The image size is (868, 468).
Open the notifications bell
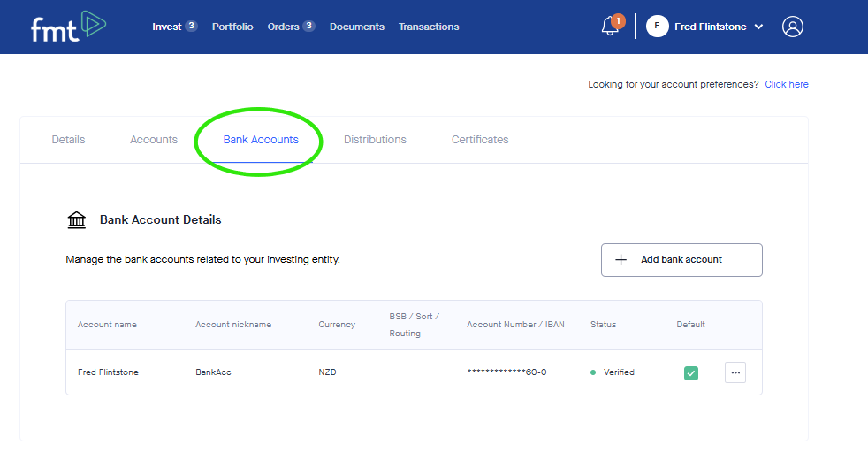pos(610,27)
